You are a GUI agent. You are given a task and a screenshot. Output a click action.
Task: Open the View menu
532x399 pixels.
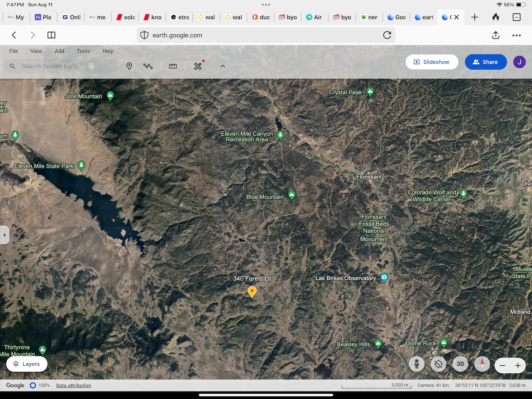point(36,51)
